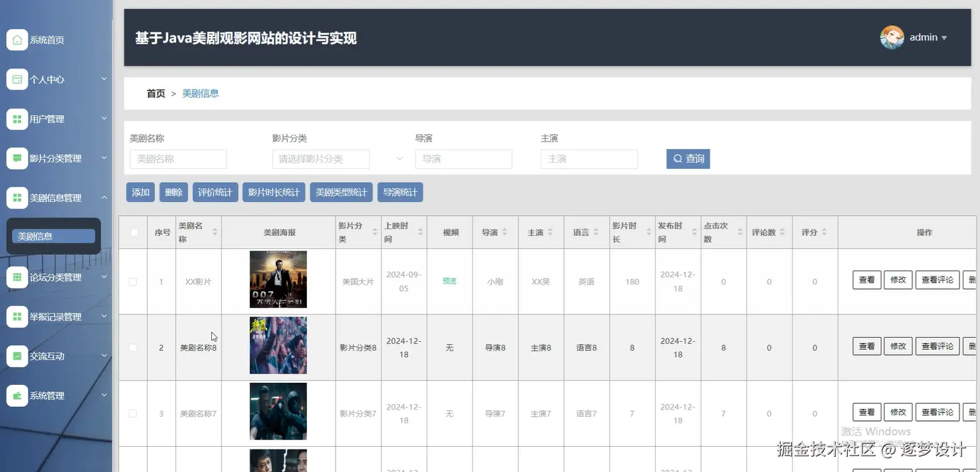Sort by 评论数 column arrows
This screenshot has height=472, width=980.
click(783, 232)
